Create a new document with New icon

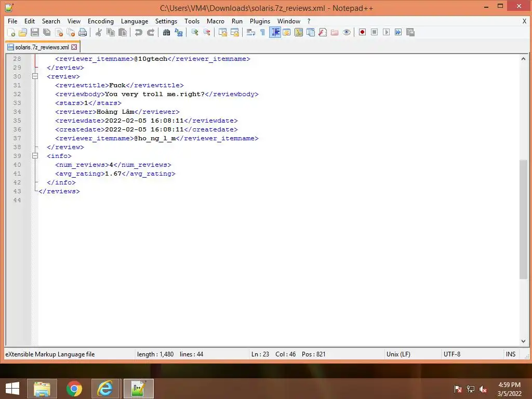click(11, 32)
